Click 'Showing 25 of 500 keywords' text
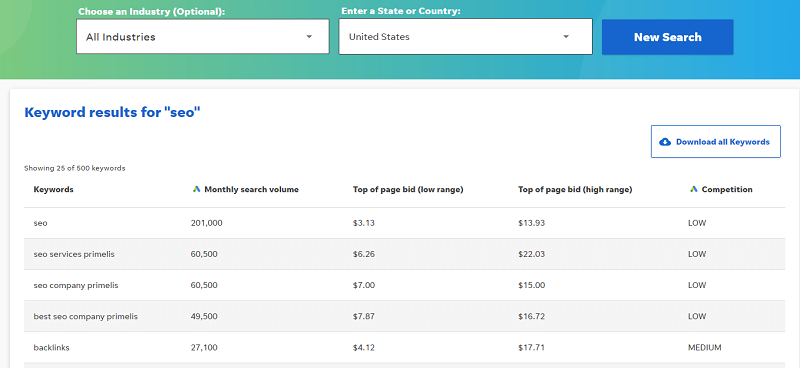This screenshot has height=368, width=800. tap(74, 168)
